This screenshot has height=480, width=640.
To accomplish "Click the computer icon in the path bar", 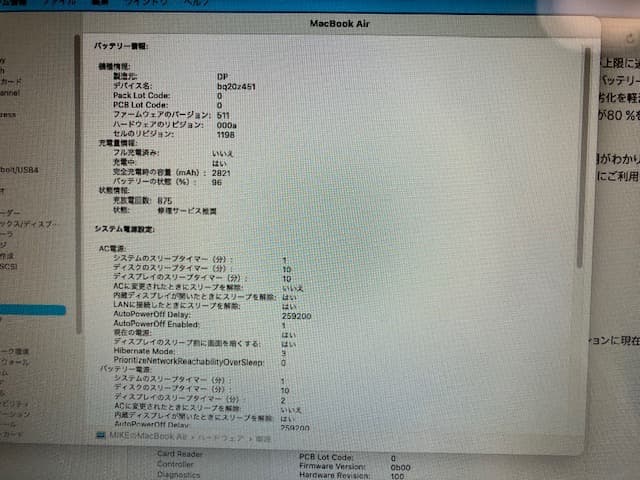I will 100,436.
